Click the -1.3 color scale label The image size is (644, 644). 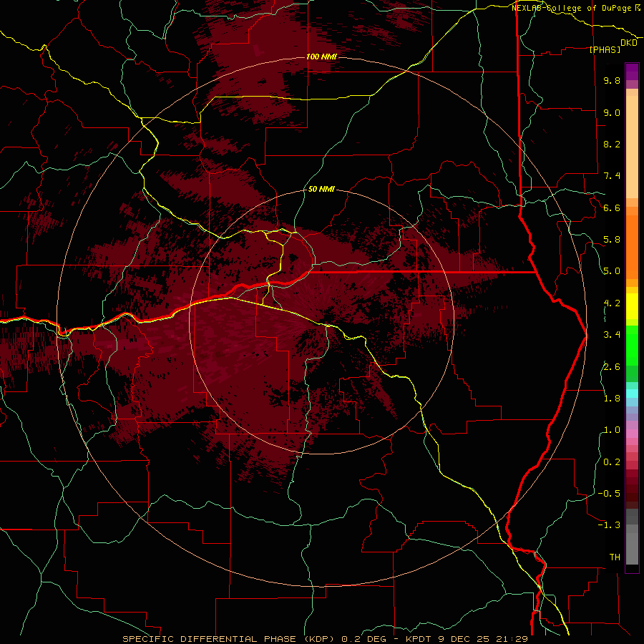click(x=609, y=525)
